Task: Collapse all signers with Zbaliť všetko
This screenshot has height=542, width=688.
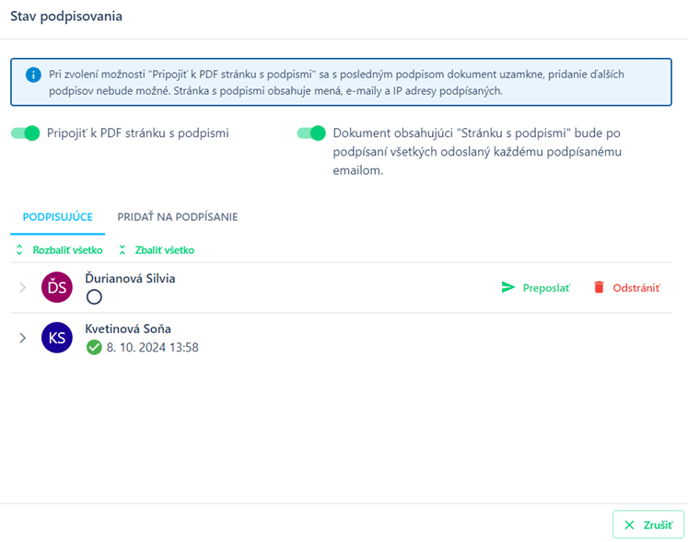Action: click(157, 250)
